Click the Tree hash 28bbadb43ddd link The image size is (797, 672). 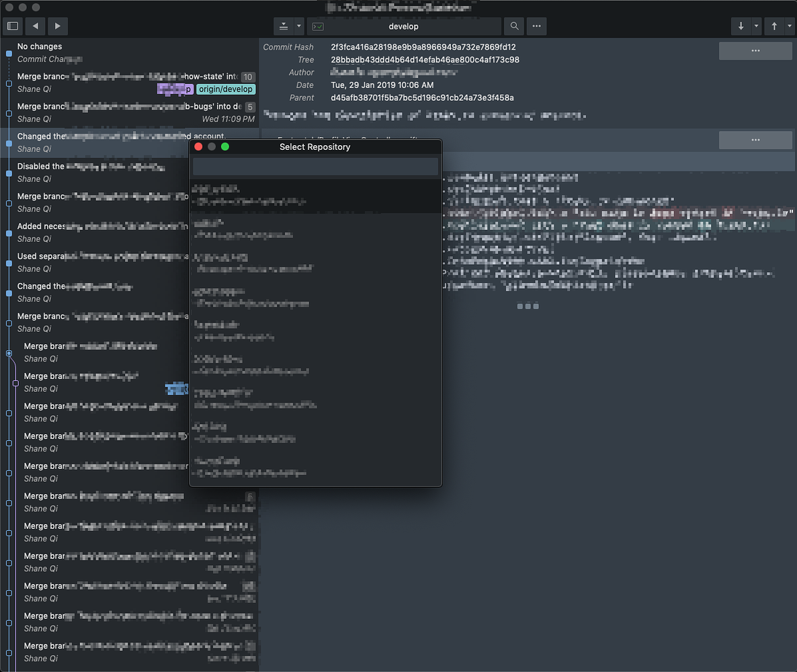[425, 60]
